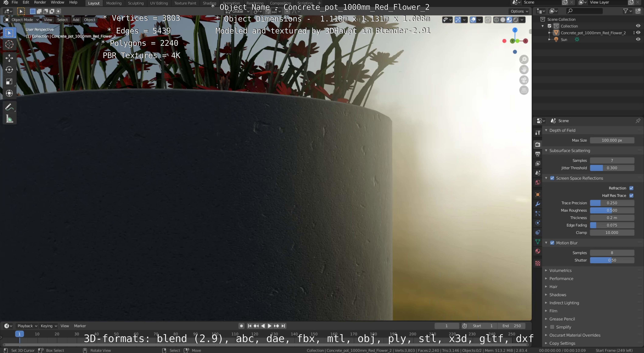The width and height of the screenshot is (644, 353).
Task: Select the Measure tool
Action: (9, 119)
